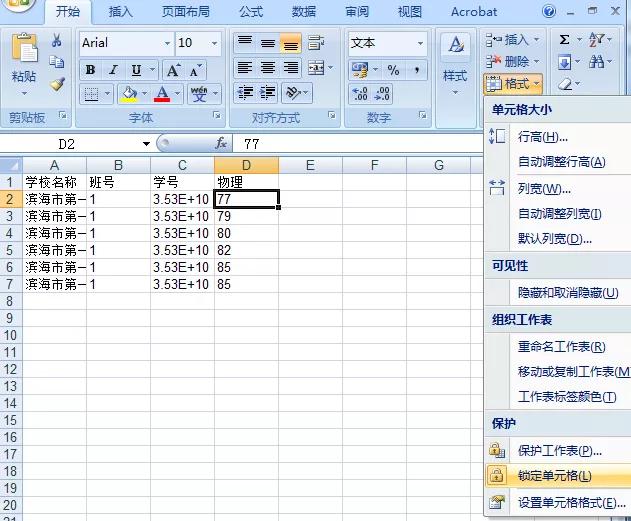Increase decimal places
Image resolution: width=631 pixels, height=521 pixels.
coord(360,94)
